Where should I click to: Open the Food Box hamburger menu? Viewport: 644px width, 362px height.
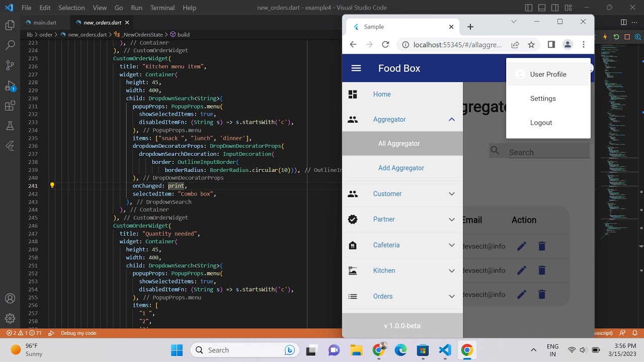tap(356, 68)
